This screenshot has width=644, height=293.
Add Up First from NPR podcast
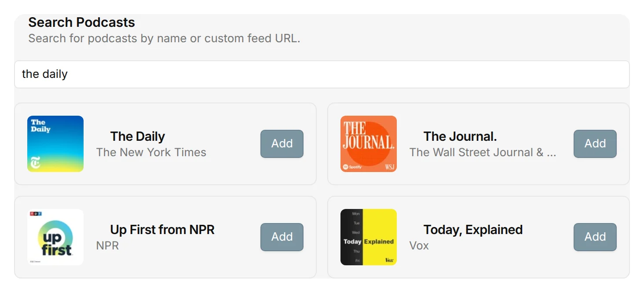[282, 237]
